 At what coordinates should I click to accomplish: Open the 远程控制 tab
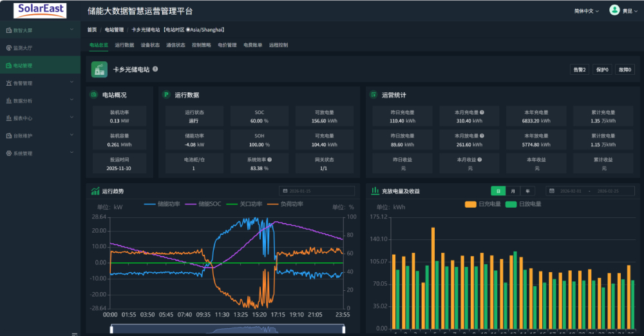point(278,45)
